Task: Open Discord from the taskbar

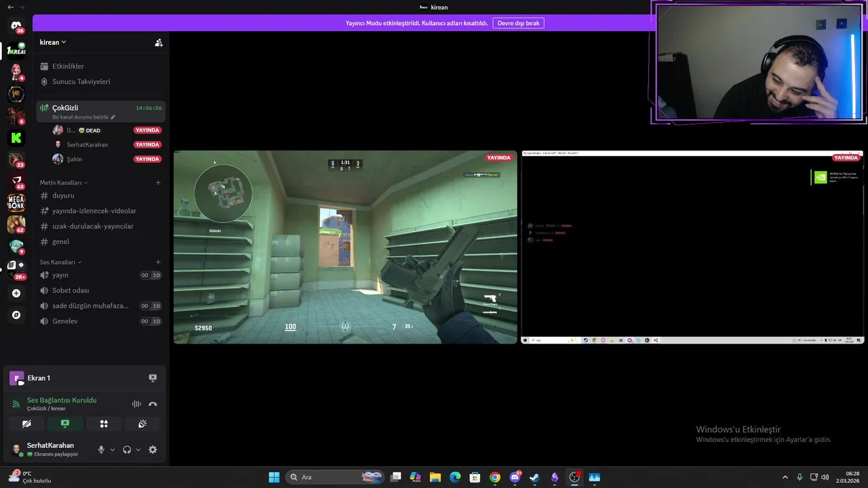Action: 515,477
